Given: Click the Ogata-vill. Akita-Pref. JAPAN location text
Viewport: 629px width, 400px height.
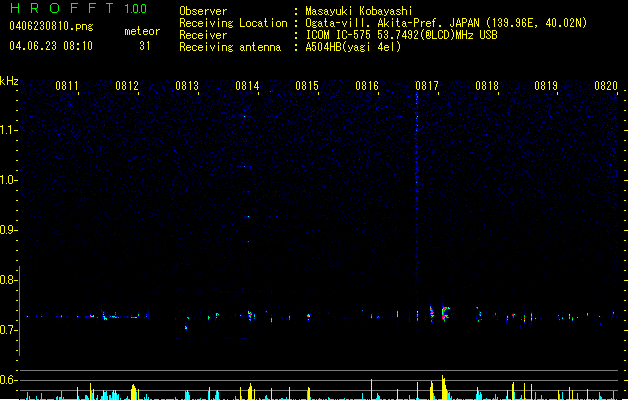Looking at the screenshot, I should click(446, 23).
